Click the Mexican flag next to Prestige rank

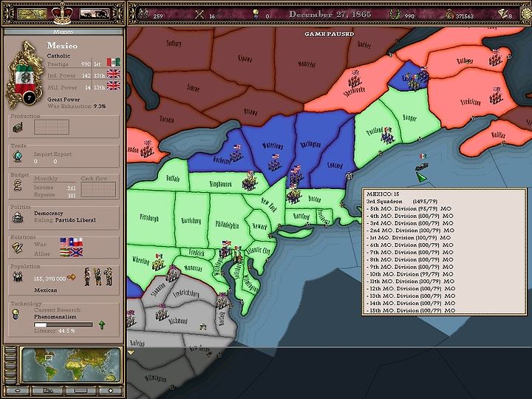[113, 62]
